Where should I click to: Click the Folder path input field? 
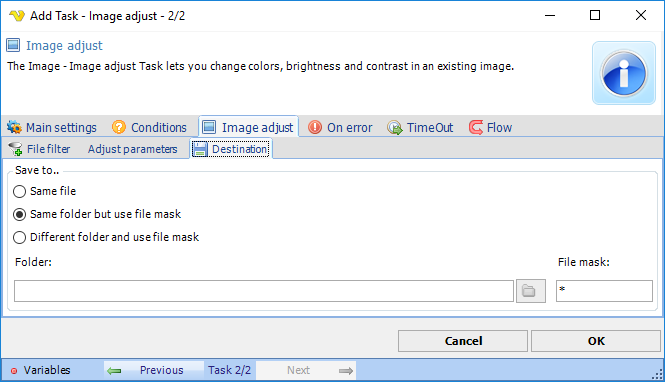264,291
